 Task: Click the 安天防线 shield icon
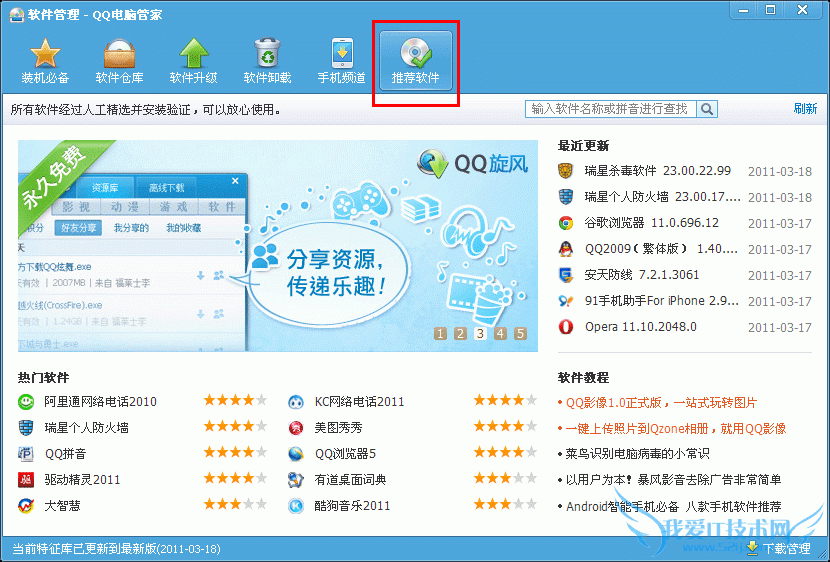pos(566,275)
